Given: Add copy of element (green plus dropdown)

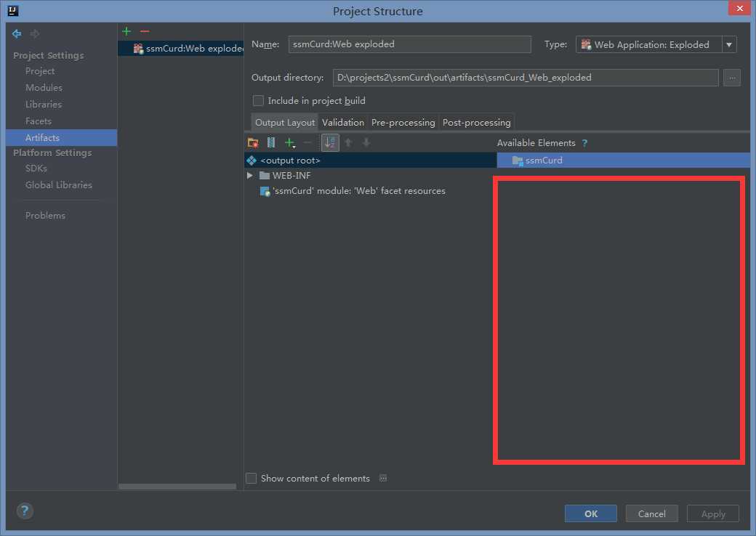Looking at the screenshot, I should point(290,142).
